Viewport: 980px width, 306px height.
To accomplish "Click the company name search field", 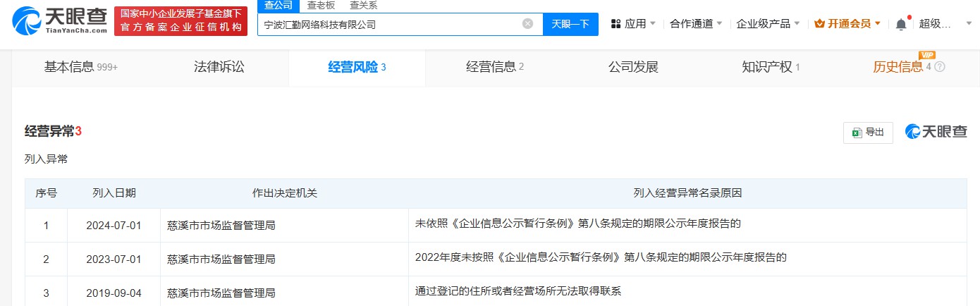I will pyautogui.click(x=400, y=24).
